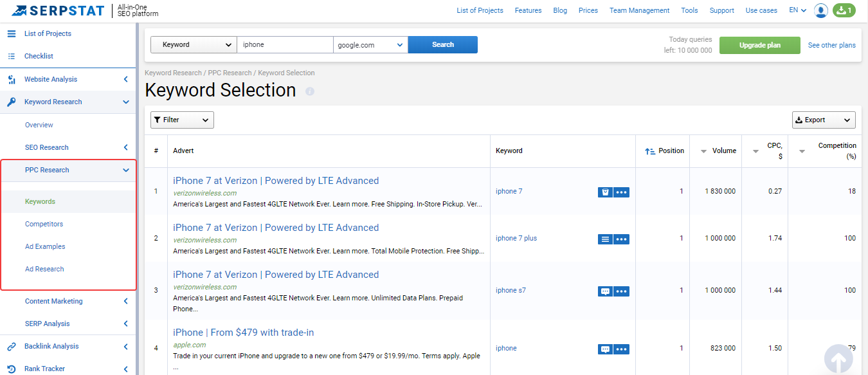Open Competitors under PPC Research
Viewport: 868px width, 375px height.
44,224
